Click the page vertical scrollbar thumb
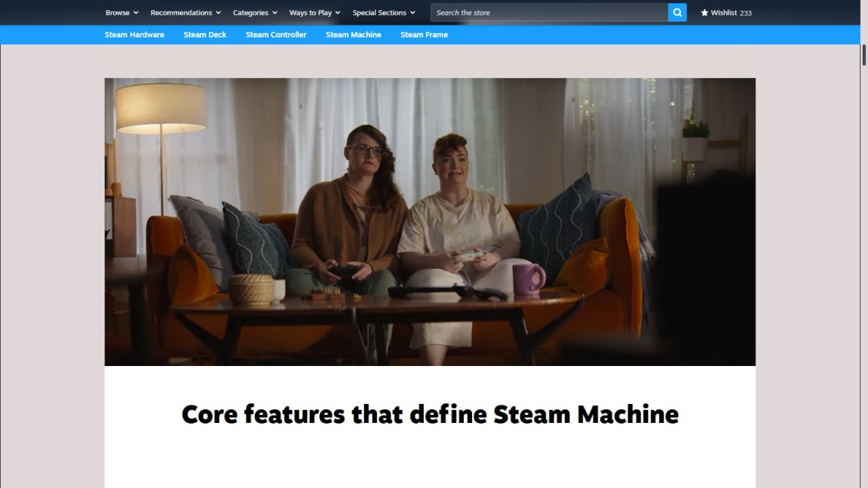Image resolution: width=868 pixels, height=488 pixels. tap(864, 55)
